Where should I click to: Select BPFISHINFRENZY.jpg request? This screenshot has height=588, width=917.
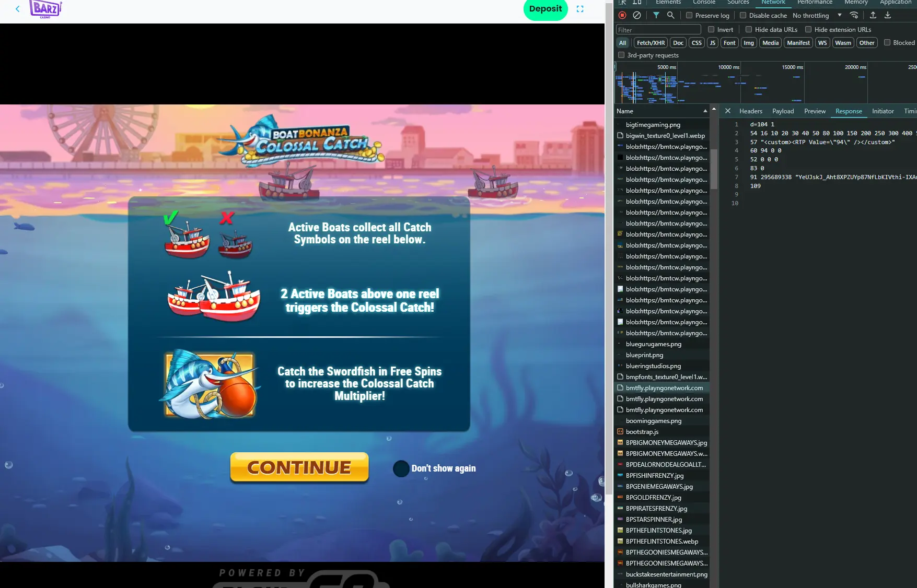point(662,476)
